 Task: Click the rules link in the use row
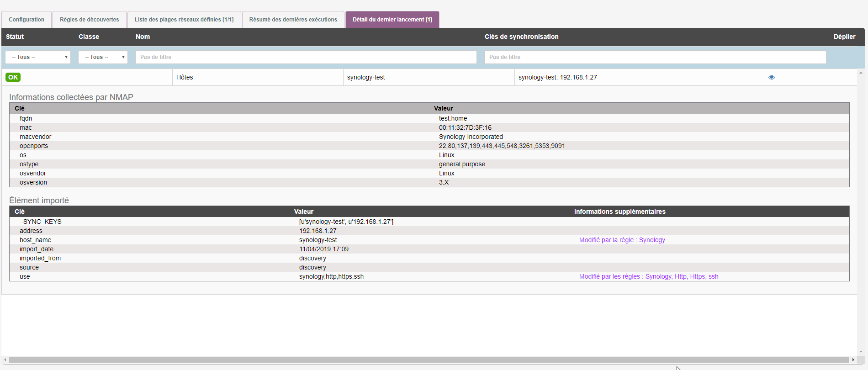[x=648, y=276]
